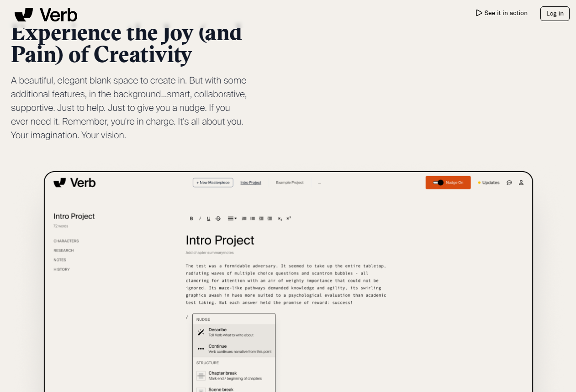Apply underline formatting
Screen dimensions: 576x392
209,219
